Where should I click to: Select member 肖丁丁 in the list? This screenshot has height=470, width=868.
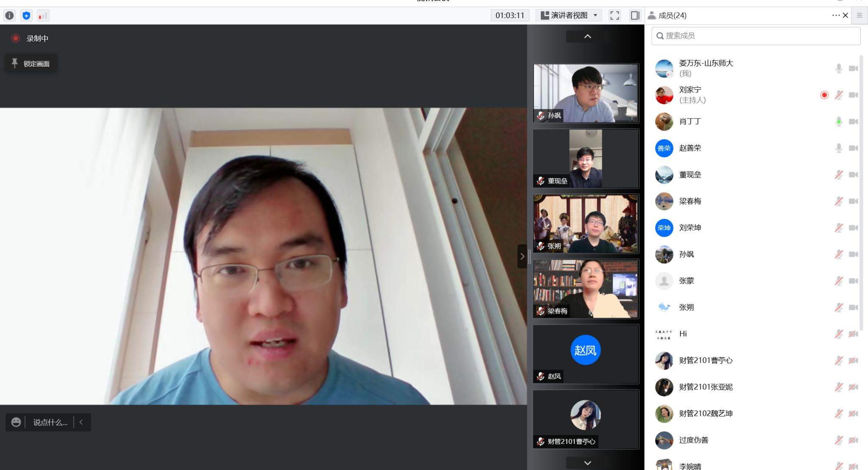click(690, 122)
